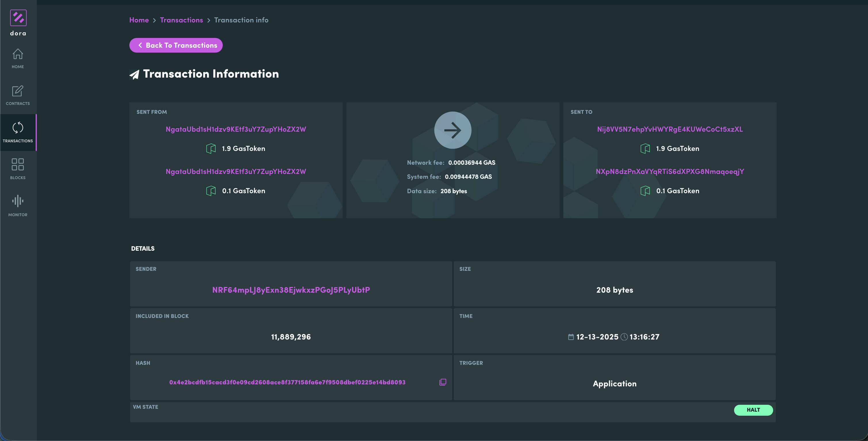868x441 pixels.
Task: Click the paper plane title icon
Action: click(135, 74)
